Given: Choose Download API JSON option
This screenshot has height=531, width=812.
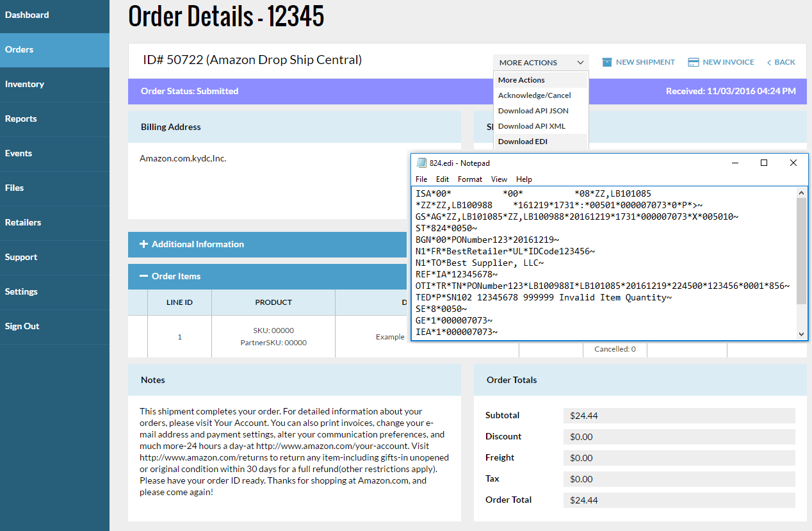Looking at the screenshot, I should (540, 111).
